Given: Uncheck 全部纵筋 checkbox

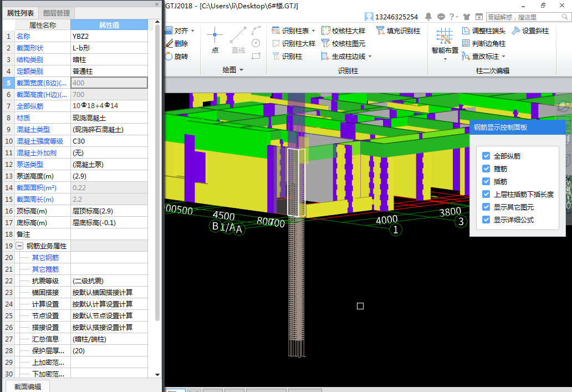Looking at the screenshot, I should click(486, 156).
